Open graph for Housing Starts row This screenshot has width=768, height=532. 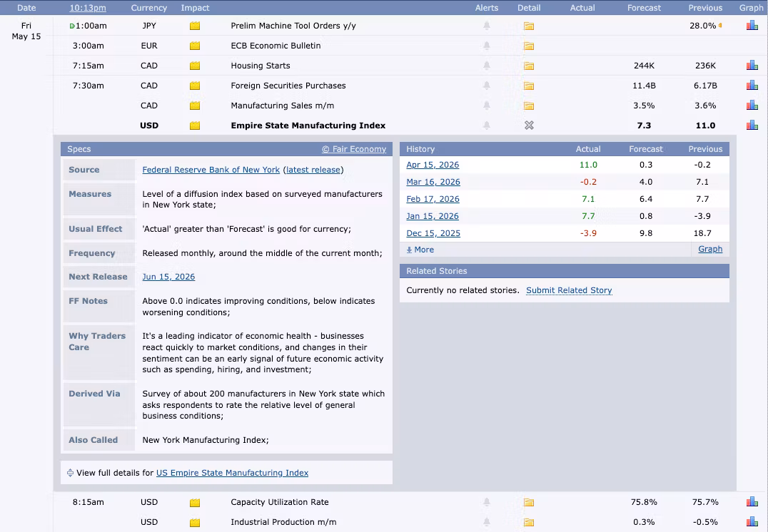[752, 65]
